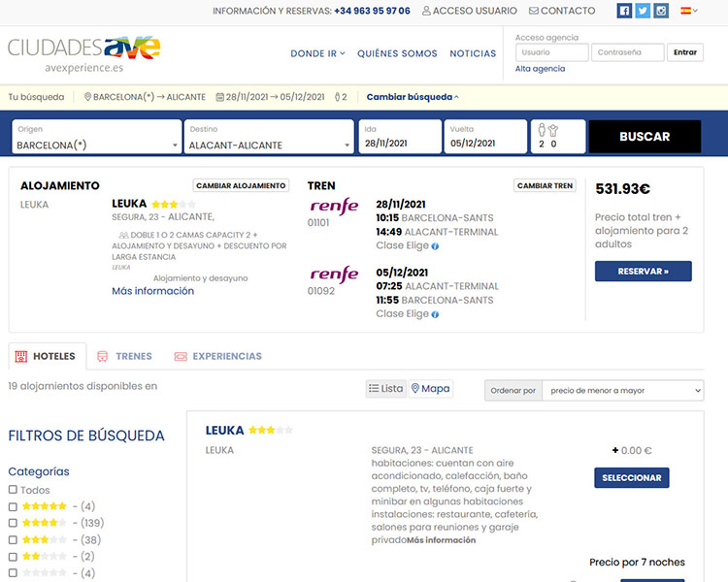Open Más información in LEUKA hotel description
Viewport: 728px width, 582px height.
point(441,540)
